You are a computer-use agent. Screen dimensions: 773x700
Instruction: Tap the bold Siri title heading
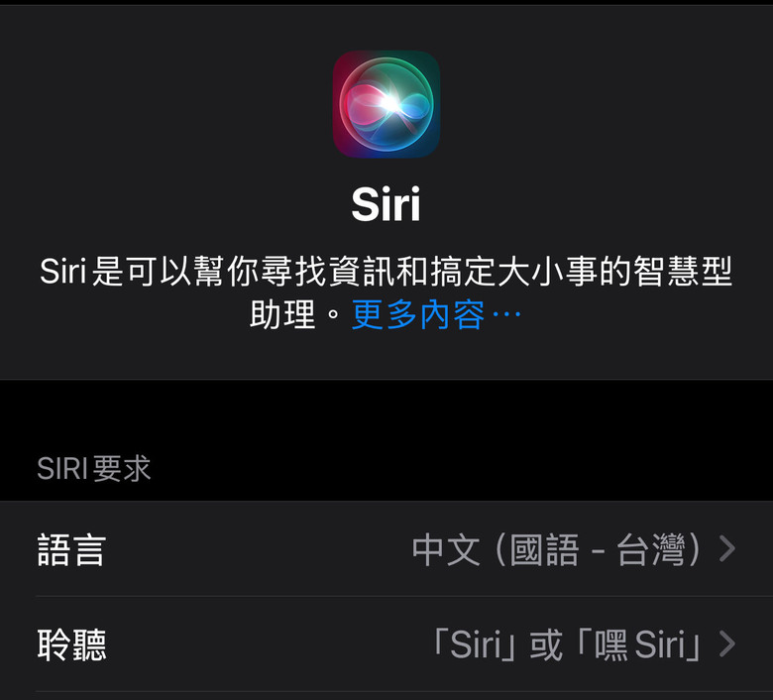[386, 204]
